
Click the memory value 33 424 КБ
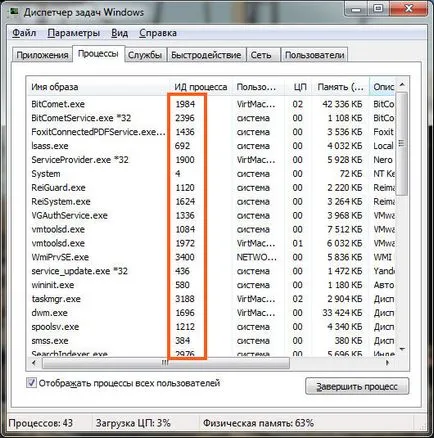click(x=342, y=313)
